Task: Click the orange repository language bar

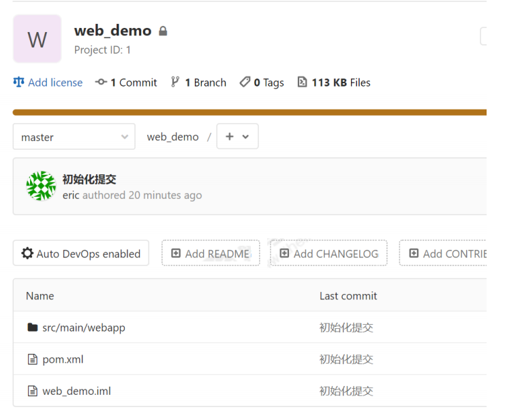Action: pos(249,112)
